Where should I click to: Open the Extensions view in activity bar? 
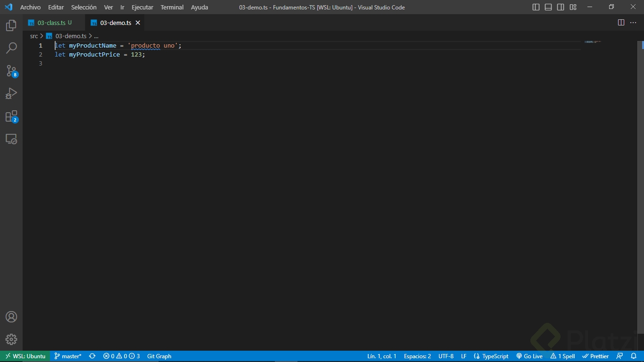click(x=11, y=116)
